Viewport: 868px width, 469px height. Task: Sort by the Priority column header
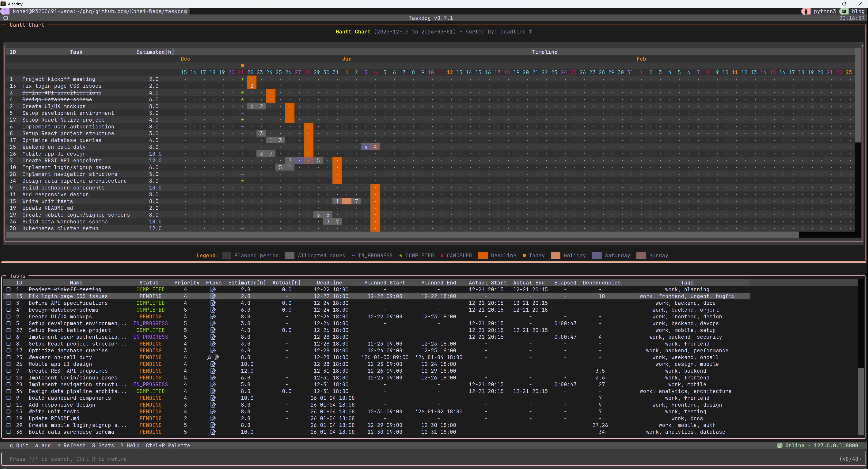[x=187, y=283]
